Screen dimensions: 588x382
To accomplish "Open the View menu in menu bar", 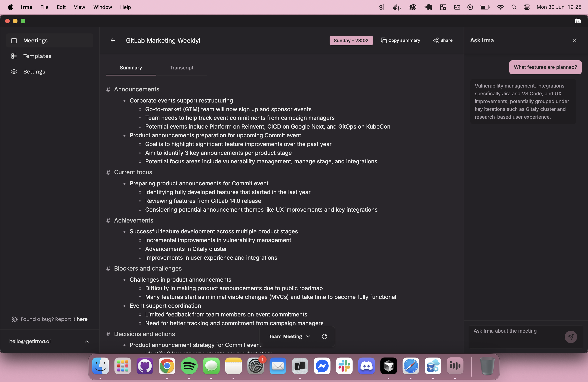I will pyautogui.click(x=79, y=7).
